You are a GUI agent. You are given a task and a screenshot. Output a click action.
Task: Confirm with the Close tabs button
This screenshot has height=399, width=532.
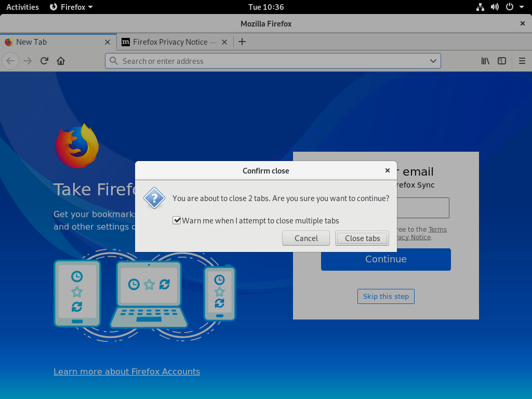362,238
